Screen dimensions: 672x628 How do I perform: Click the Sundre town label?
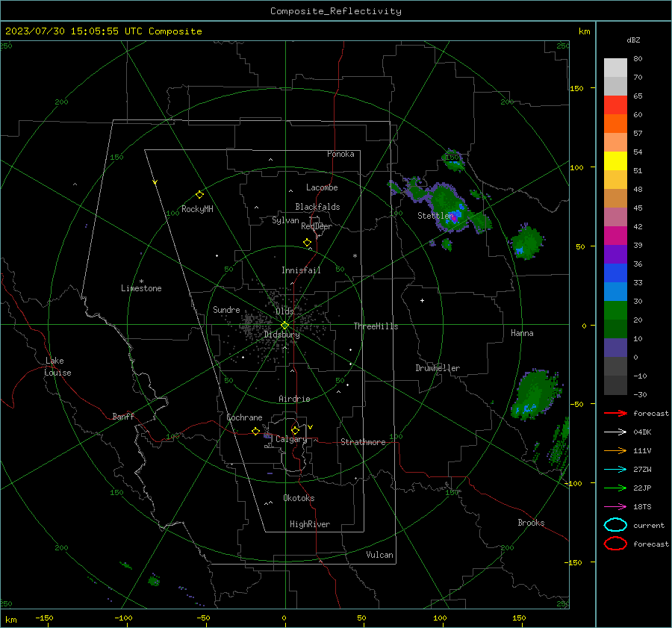226,309
